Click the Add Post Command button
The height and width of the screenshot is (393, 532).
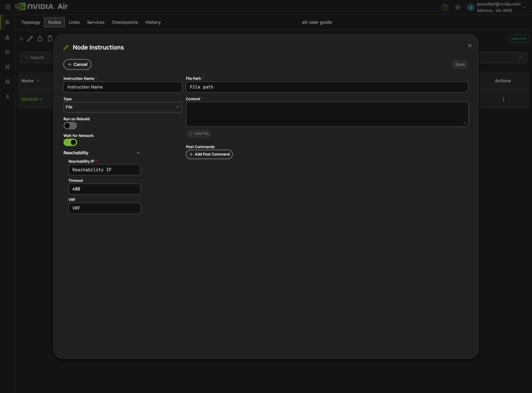coord(209,154)
